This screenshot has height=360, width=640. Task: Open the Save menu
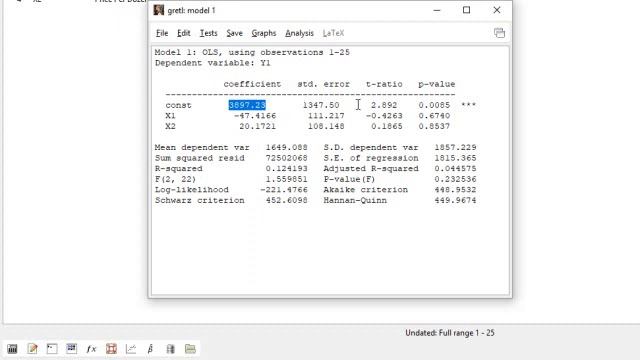point(234,33)
